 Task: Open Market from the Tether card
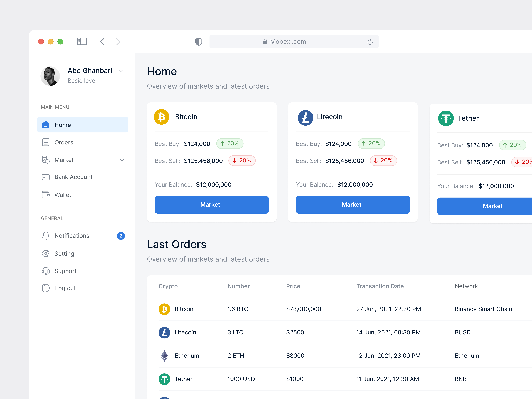tap(485, 206)
